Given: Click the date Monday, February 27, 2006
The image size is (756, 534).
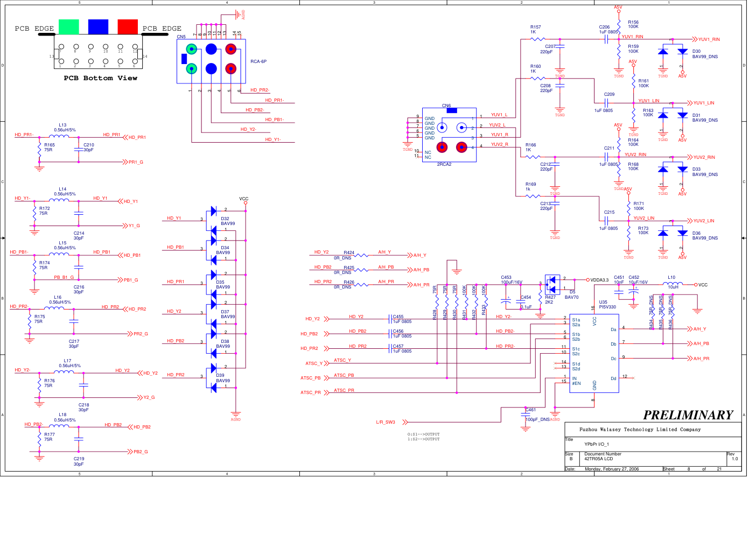Looking at the screenshot, I should pyautogui.click(x=612, y=469).
